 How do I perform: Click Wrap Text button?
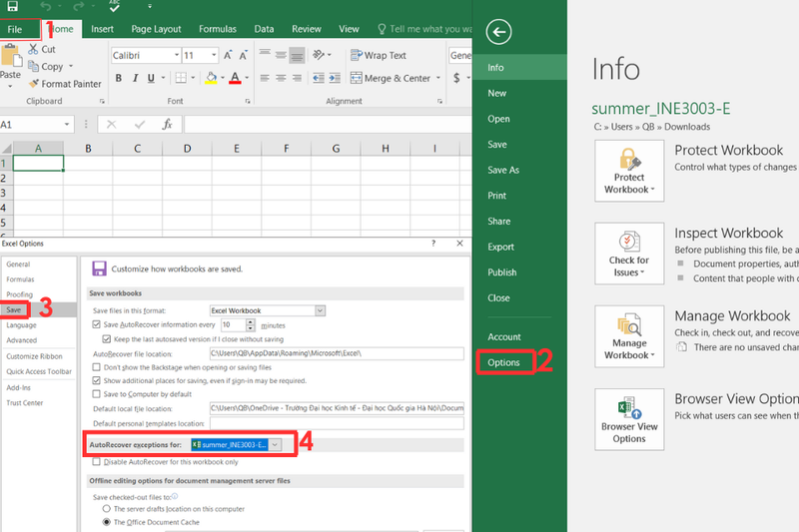[x=379, y=55]
